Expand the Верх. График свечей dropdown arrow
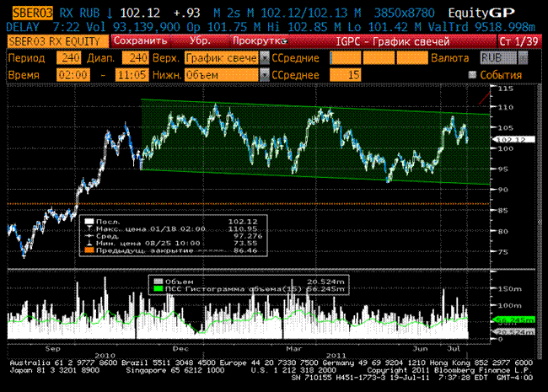Screen dimensions: 548x392 [265, 58]
